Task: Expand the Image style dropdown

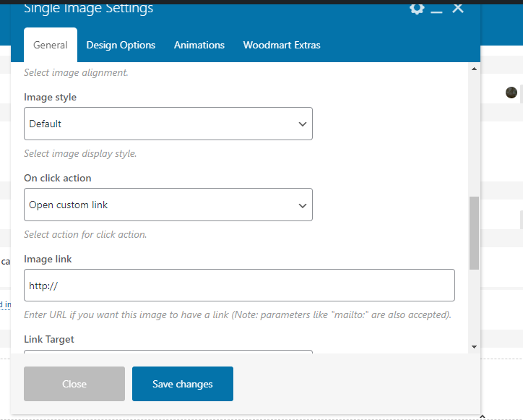Action: tap(168, 124)
